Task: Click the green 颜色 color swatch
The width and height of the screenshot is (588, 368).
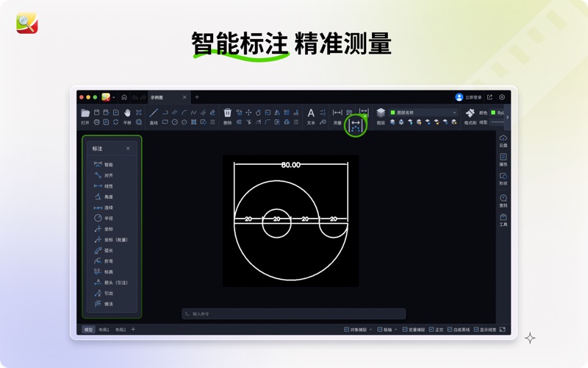Action: point(493,113)
